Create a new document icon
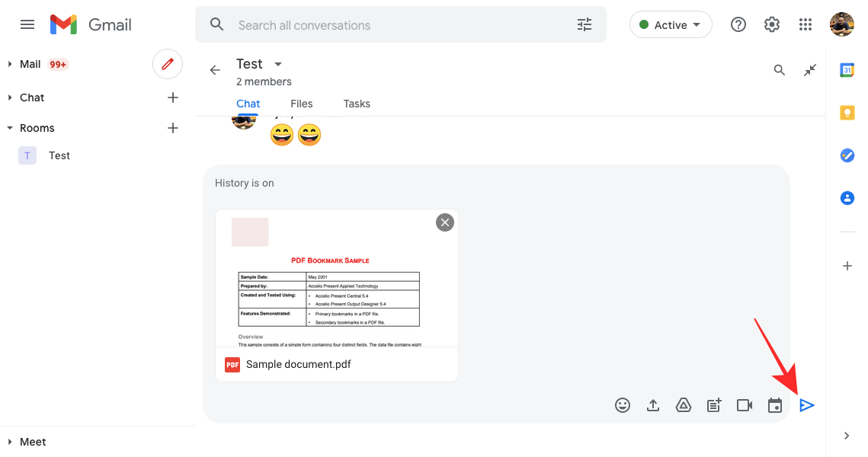 click(714, 405)
